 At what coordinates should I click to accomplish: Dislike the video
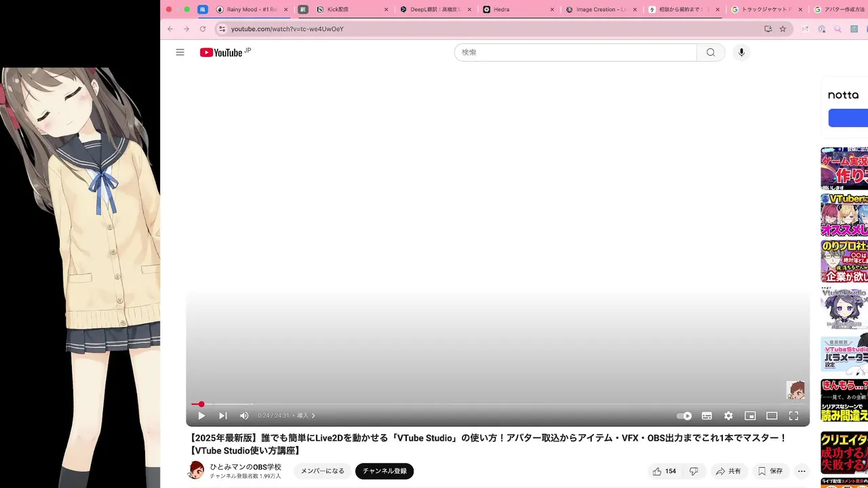[694, 471]
